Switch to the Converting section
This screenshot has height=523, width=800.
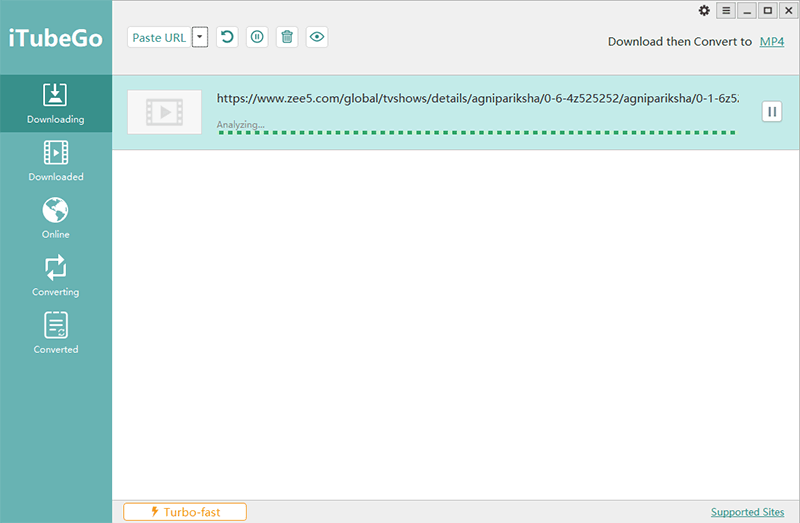(x=56, y=276)
